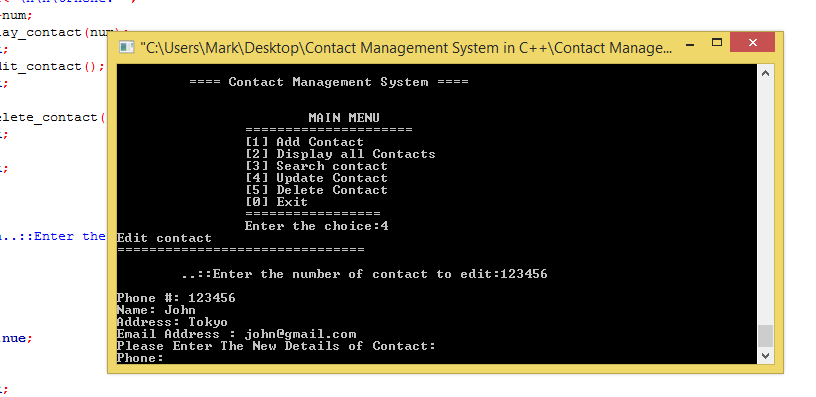Click the "[1] Add Contact" menu line
816x397 pixels.
point(304,142)
